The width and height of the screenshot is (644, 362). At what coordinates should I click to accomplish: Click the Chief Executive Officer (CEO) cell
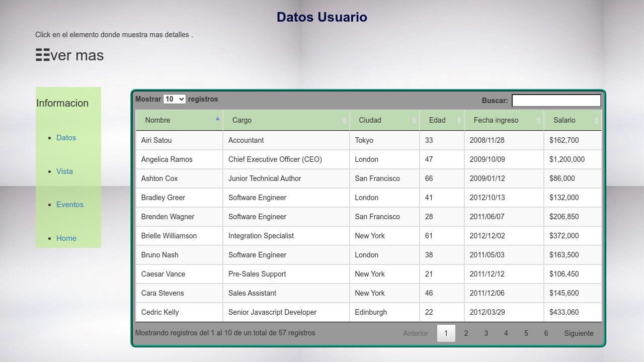coord(286,159)
